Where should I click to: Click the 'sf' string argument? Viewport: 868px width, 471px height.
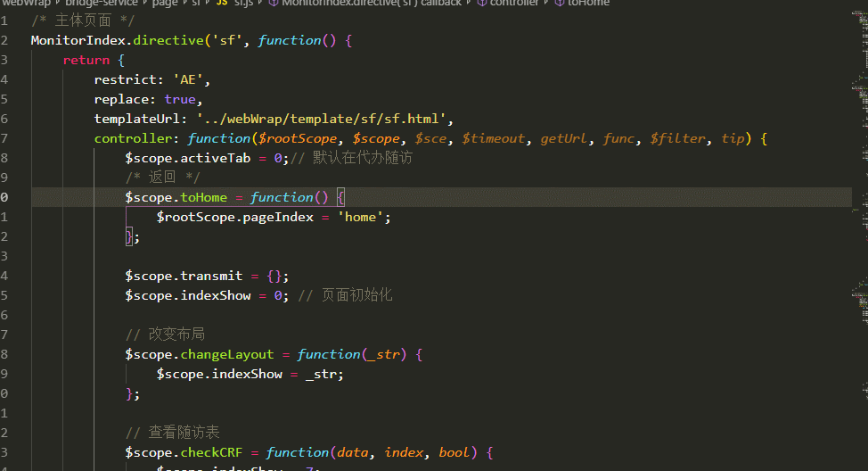(x=227, y=40)
